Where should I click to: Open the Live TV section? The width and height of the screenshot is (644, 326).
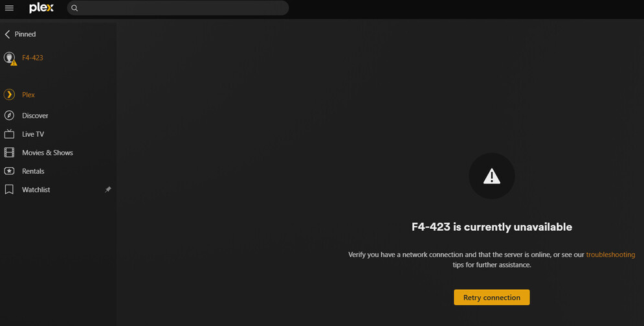[x=33, y=134]
